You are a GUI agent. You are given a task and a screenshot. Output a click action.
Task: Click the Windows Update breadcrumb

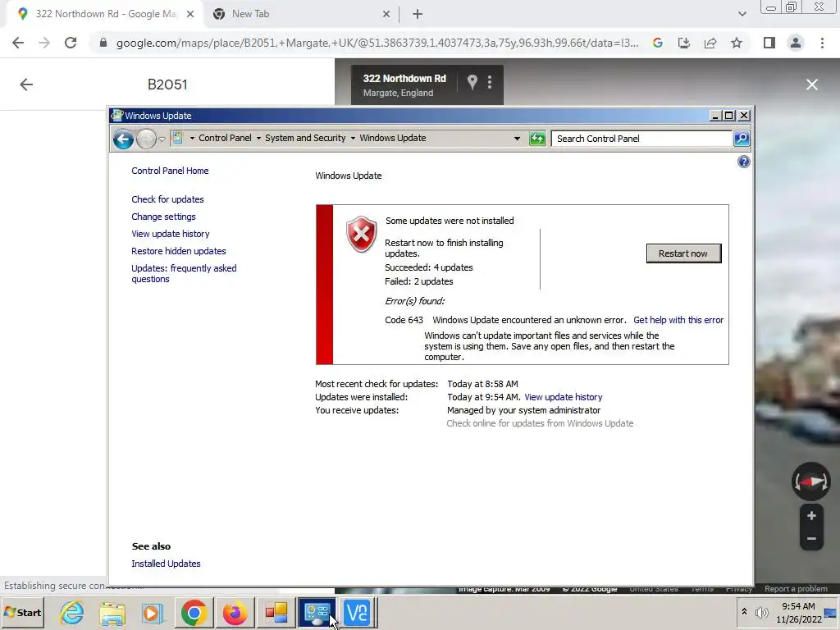(393, 138)
